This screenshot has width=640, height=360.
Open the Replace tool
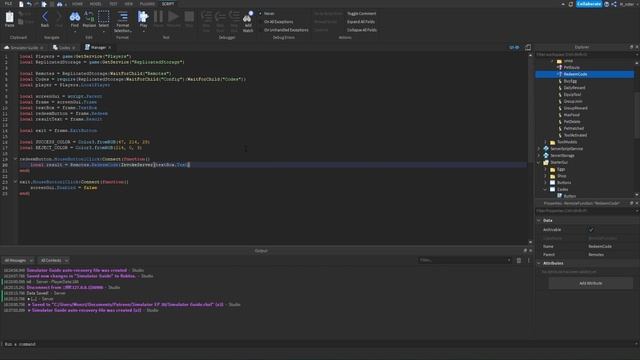coord(89,19)
